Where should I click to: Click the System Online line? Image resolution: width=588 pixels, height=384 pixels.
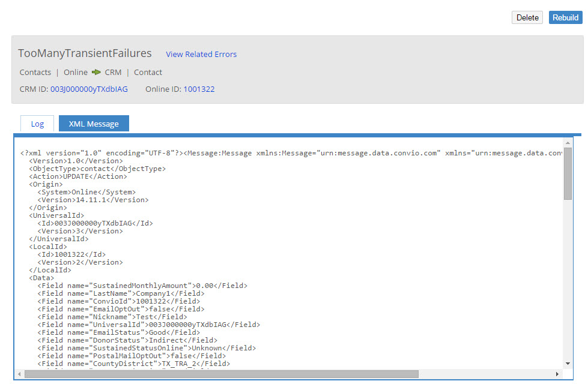[86, 192]
